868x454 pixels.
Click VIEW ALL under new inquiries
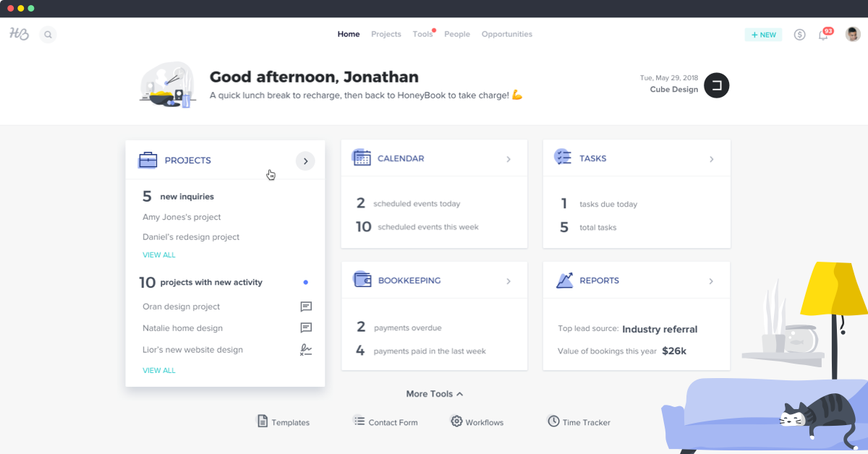(159, 254)
